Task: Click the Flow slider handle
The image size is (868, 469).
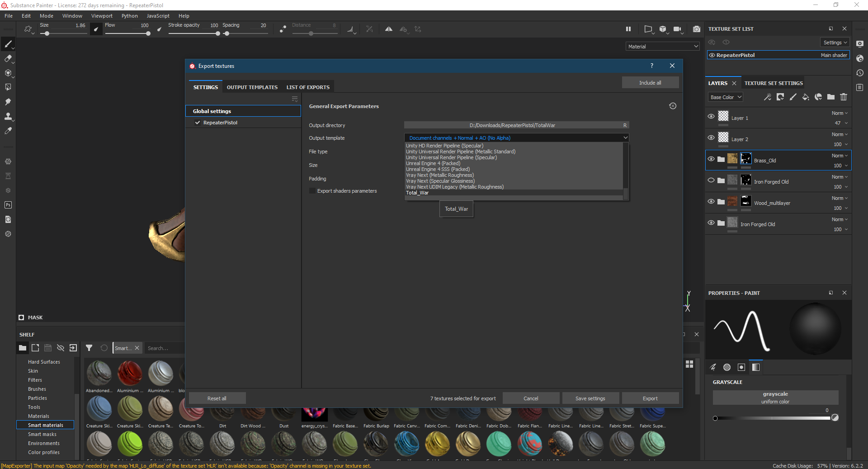Action: coord(148,33)
